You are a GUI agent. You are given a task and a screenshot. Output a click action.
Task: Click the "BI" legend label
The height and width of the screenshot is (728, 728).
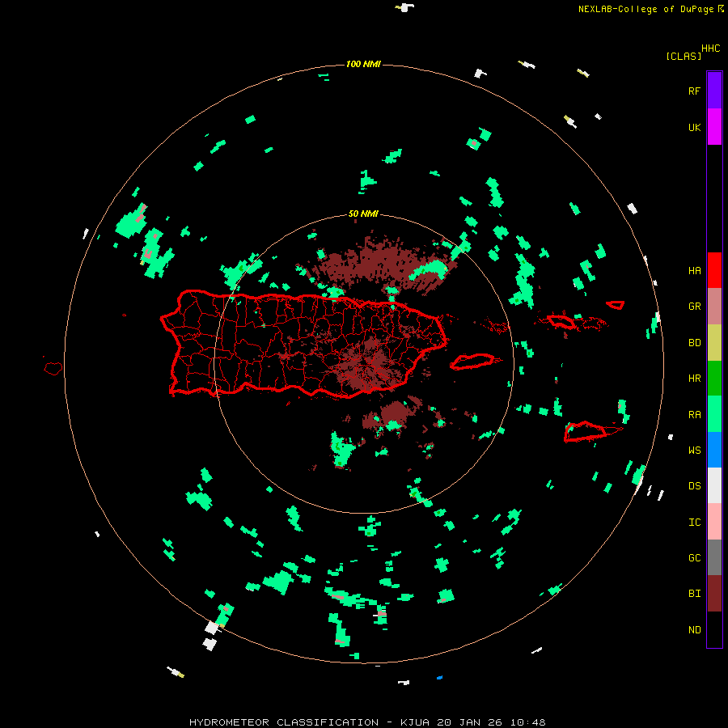(x=694, y=594)
